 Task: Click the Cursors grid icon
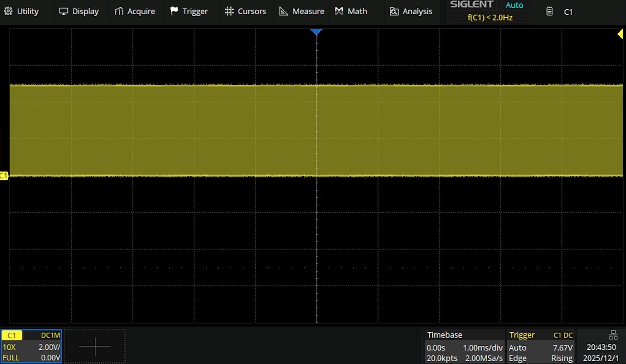tap(229, 11)
